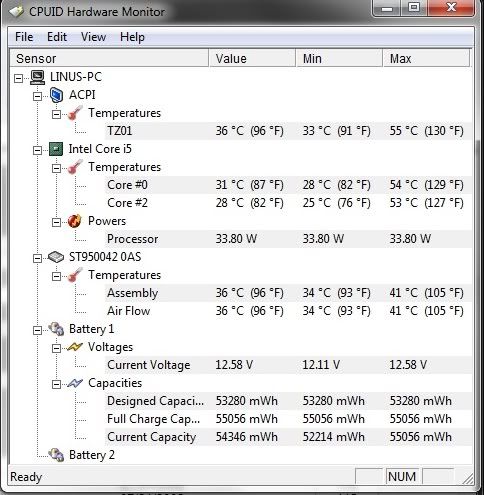The width and height of the screenshot is (484, 495).
Task: Select the Assembly temperature row
Action: click(288, 293)
